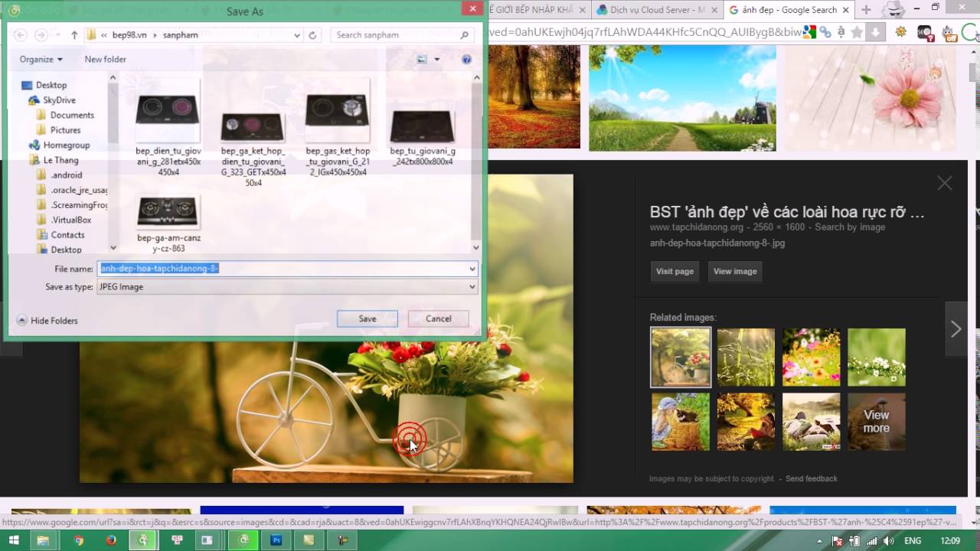
Task: Click the change view icon in Save As
Action: pos(422,59)
